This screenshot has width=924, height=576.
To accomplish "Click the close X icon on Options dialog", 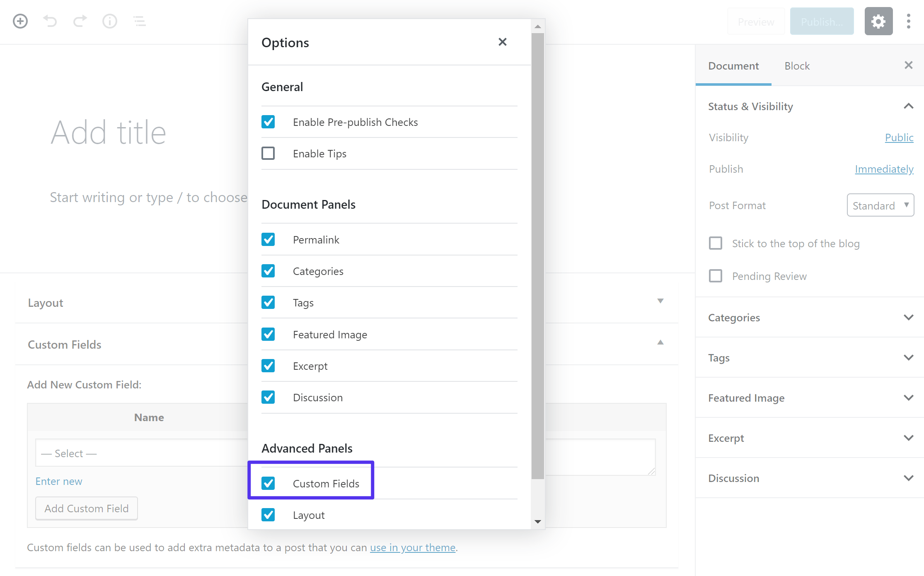I will (x=503, y=42).
